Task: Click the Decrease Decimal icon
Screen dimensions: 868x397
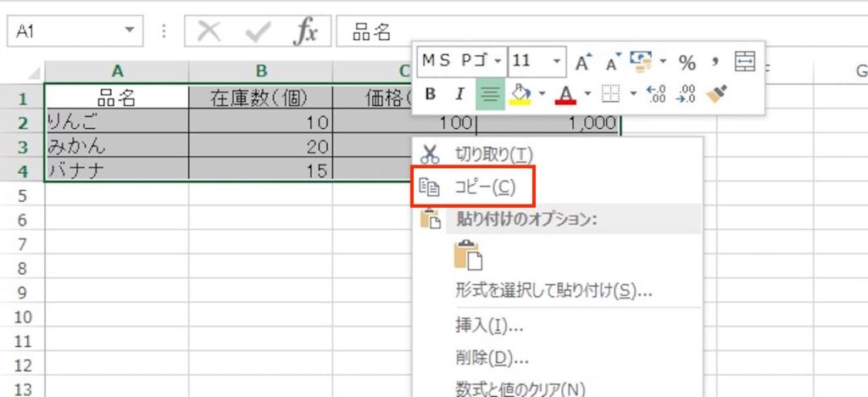Action: click(x=687, y=94)
